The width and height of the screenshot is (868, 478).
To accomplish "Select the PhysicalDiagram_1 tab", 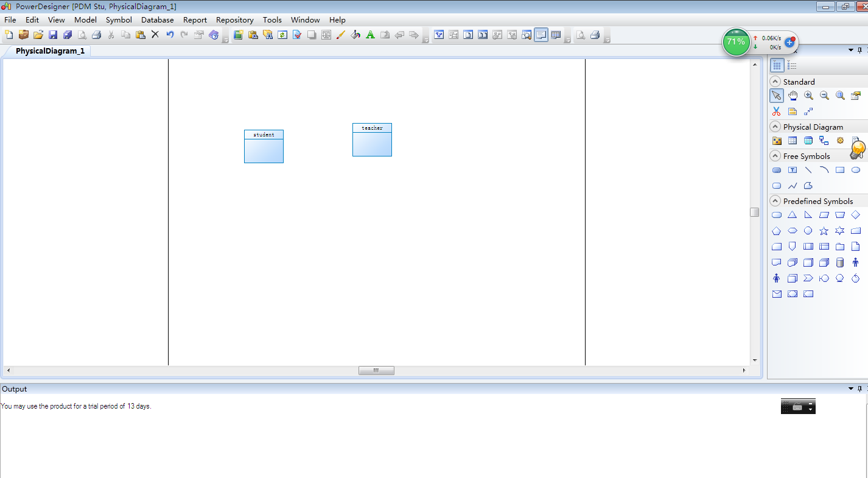I will click(x=50, y=51).
